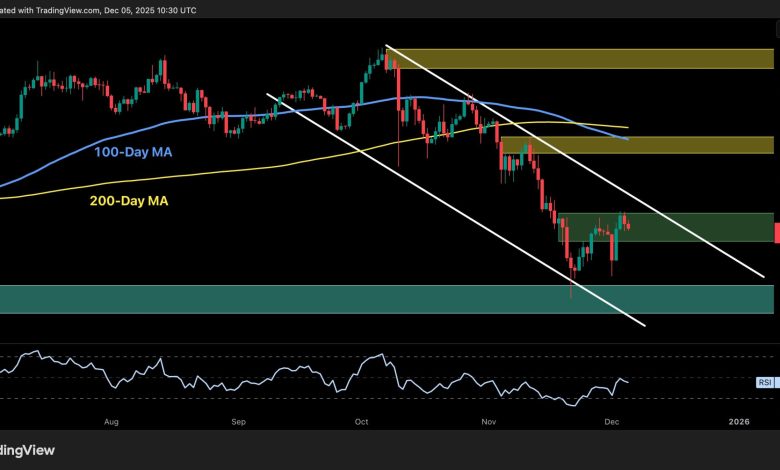Click the 2026 label on time axis
The width and height of the screenshot is (780, 470).
coord(739,423)
